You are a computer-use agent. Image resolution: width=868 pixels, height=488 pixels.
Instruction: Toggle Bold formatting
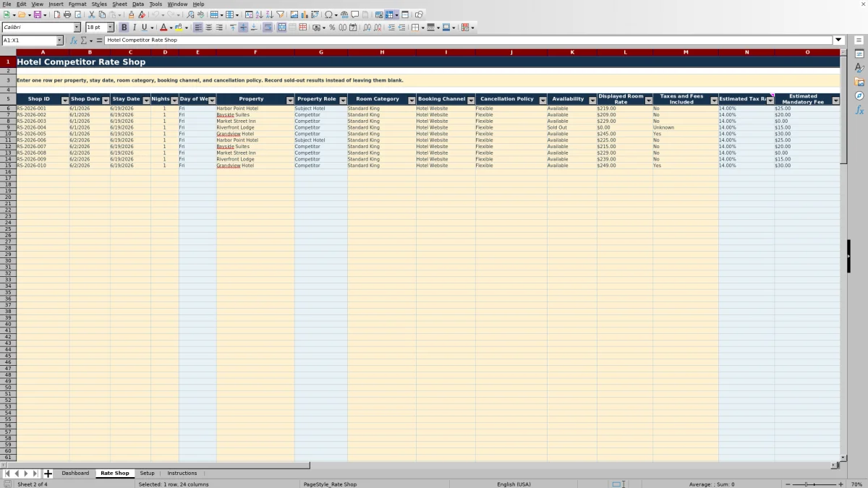pyautogui.click(x=124, y=27)
